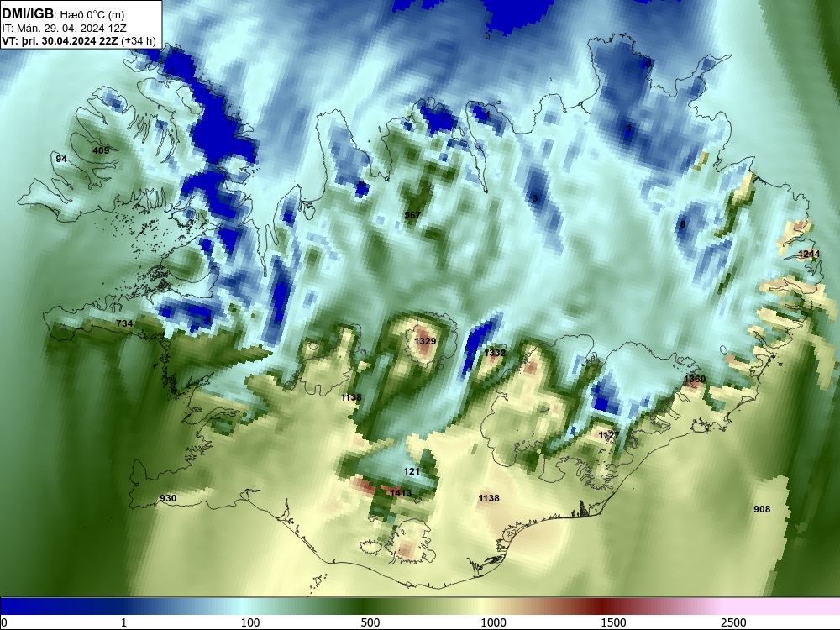840x630 pixels.
Task: Click the colour scale tick label "2500"
Action: [x=733, y=622]
